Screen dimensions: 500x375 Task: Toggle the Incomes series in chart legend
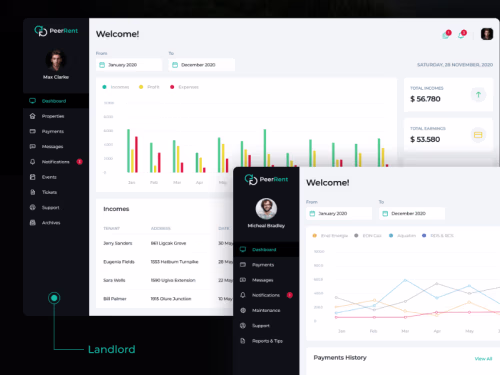(x=116, y=87)
